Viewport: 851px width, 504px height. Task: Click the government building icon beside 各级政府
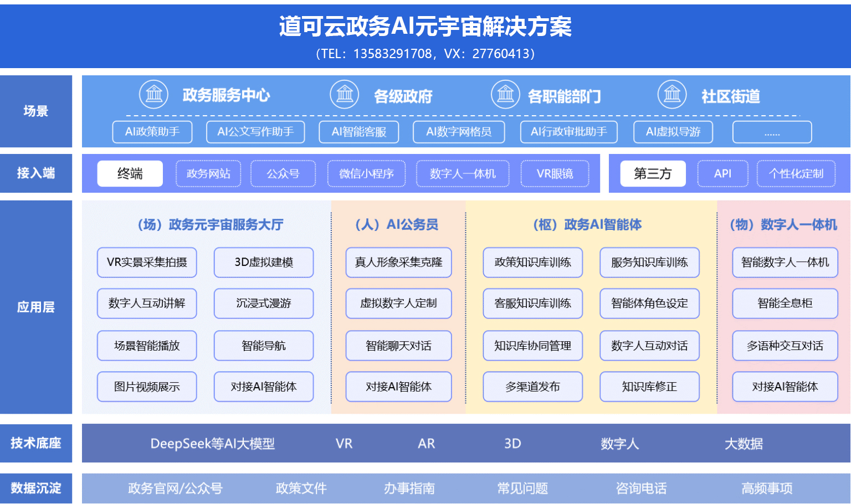(345, 94)
